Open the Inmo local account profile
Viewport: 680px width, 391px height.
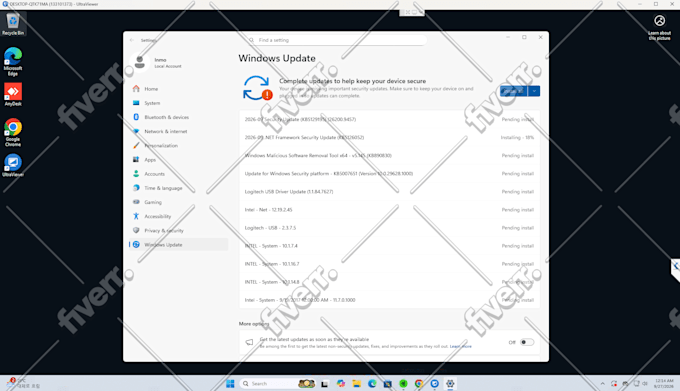pyautogui.click(x=156, y=63)
